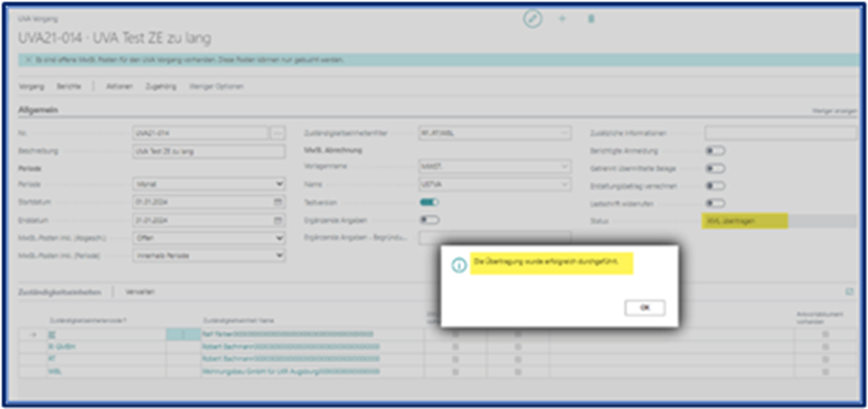The height and width of the screenshot is (409, 868).
Task: Click the Beschreibung input field
Action: 208,152
